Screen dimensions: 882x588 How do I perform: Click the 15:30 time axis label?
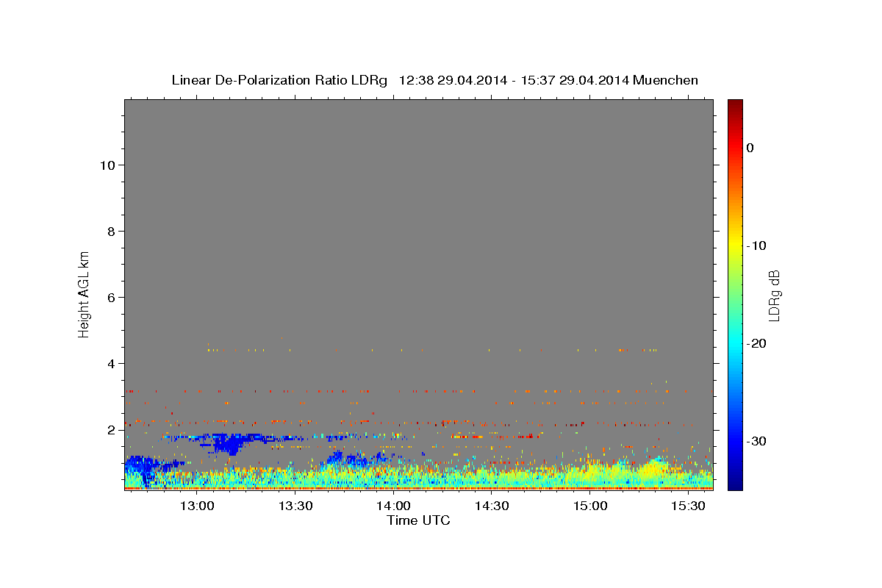pos(688,506)
